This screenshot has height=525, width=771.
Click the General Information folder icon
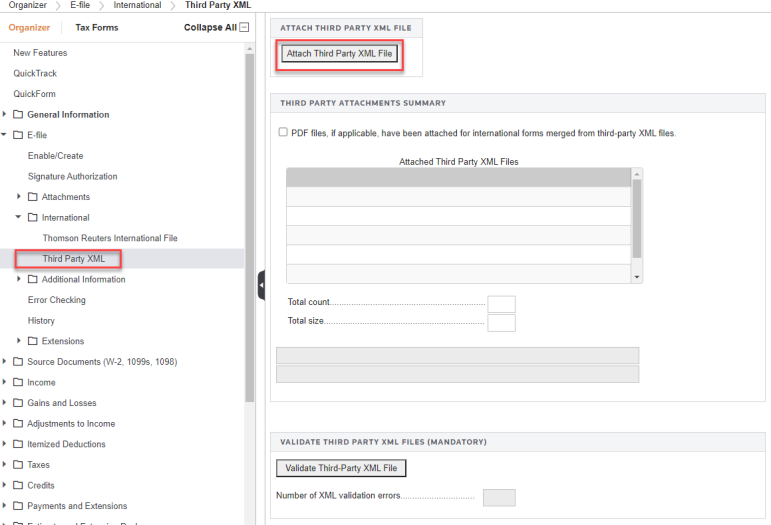pos(18,115)
